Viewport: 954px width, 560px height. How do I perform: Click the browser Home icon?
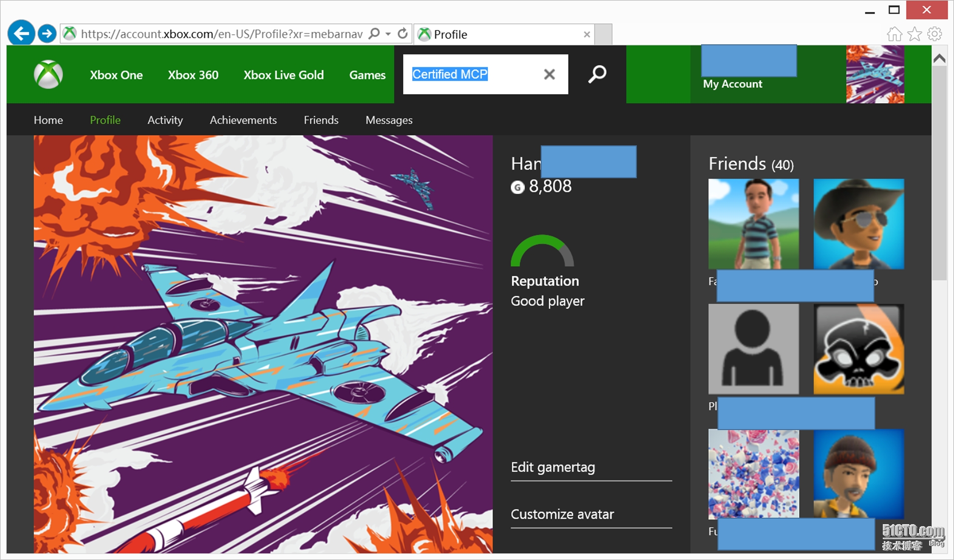894,34
